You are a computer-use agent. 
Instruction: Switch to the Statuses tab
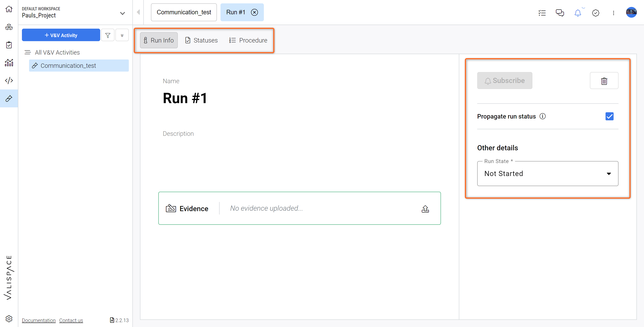tap(201, 40)
